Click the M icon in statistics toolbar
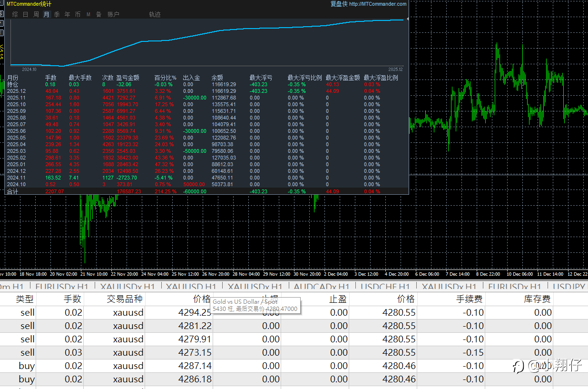This screenshot has width=588, height=389. 88,14
